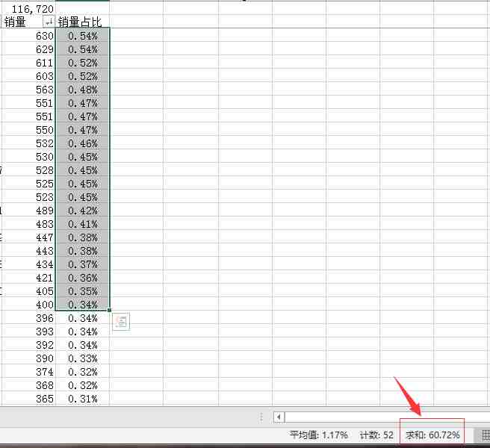Image resolution: width=490 pixels, height=448 pixels.
Task: Select the sales cell 390
Action: coord(28,358)
